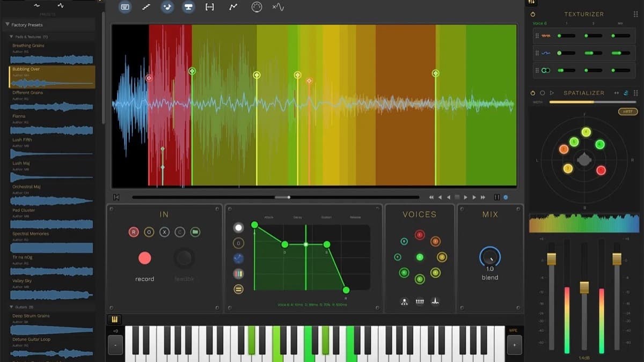Select the blue circle envelope mode button
The height and width of the screenshot is (362, 644).
coord(238,258)
